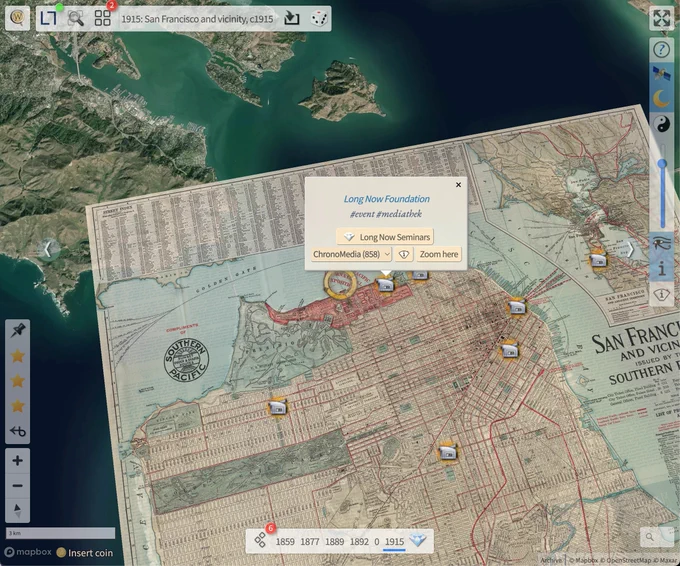Image resolution: width=680 pixels, height=566 pixels.
Task: Click the map title '1915: San Francisco and vicinity'
Action: (x=197, y=19)
